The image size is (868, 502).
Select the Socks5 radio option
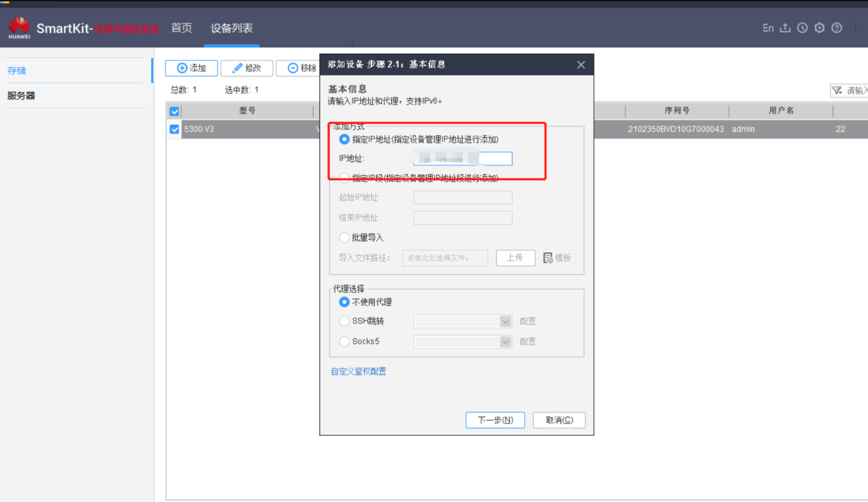coord(344,341)
